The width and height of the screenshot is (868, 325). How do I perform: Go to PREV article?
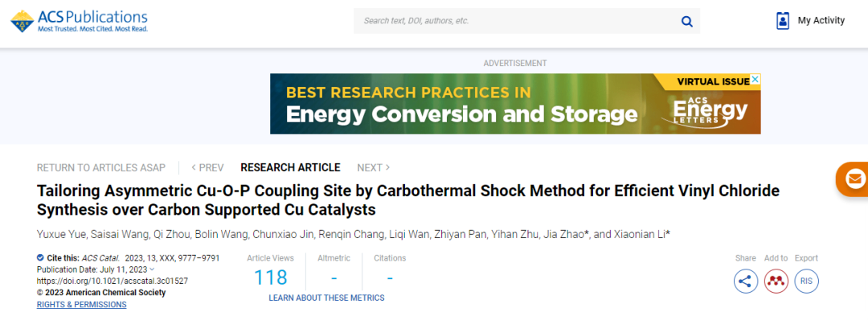tap(207, 167)
